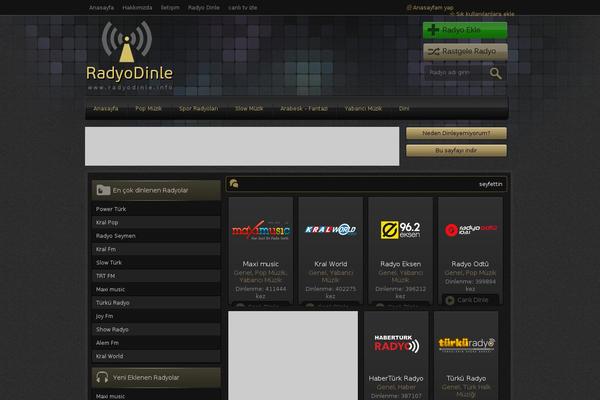The width and height of the screenshot is (600, 400).
Task: Open İletişim in the top bar
Action: click(x=170, y=8)
